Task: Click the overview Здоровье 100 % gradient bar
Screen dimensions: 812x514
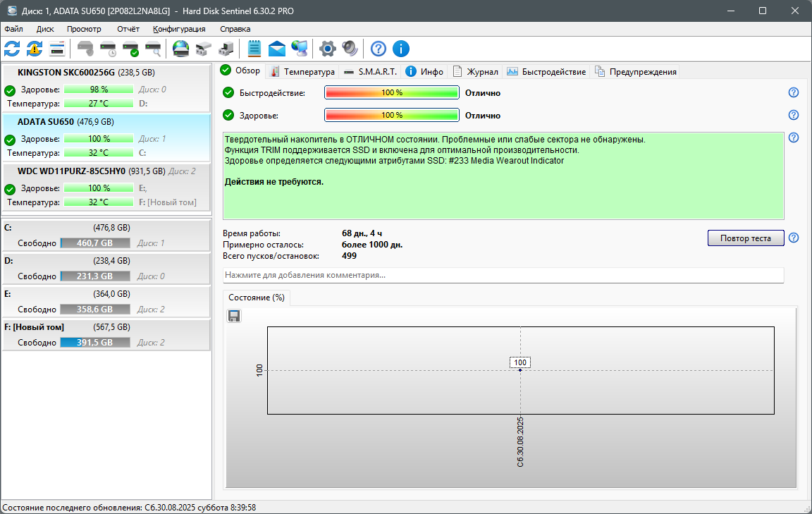Action: tap(391, 115)
